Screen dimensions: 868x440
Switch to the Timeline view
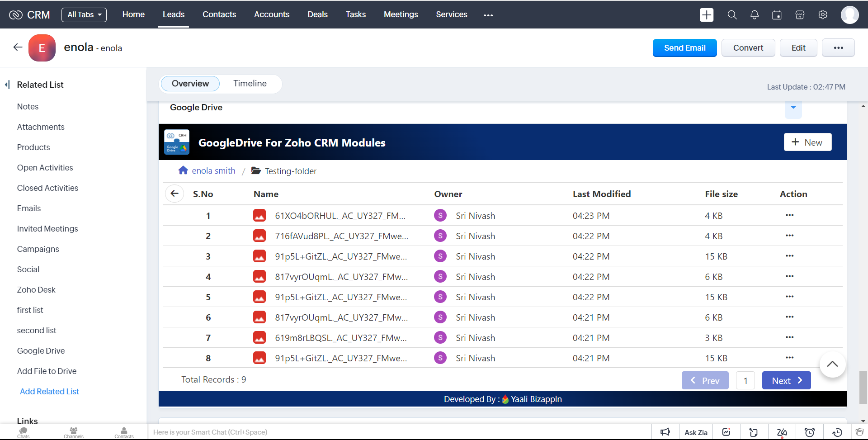[250, 84]
